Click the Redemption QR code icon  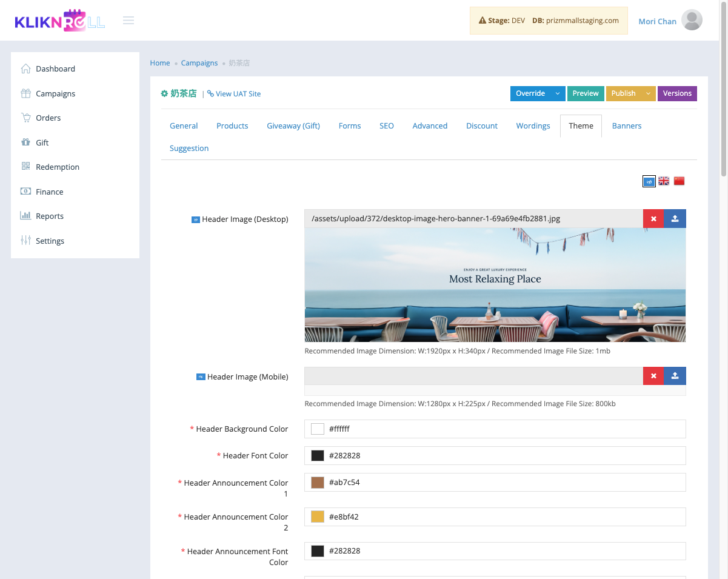(25, 167)
